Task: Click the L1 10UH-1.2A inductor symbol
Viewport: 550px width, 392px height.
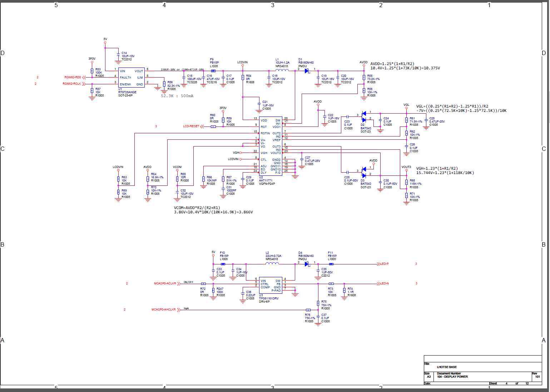Action: tap(282, 70)
